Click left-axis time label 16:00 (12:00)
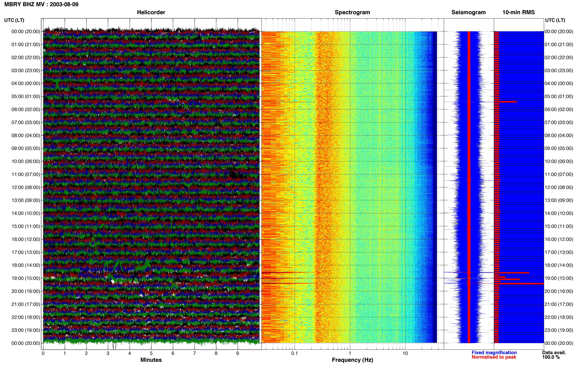588x368 pixels. tap(26, 239)
